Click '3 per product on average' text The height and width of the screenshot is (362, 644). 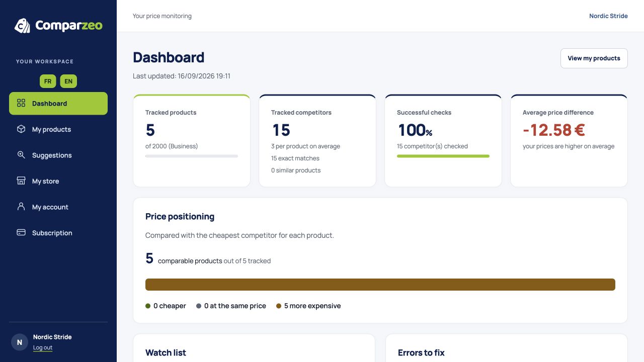click(305, 146)
